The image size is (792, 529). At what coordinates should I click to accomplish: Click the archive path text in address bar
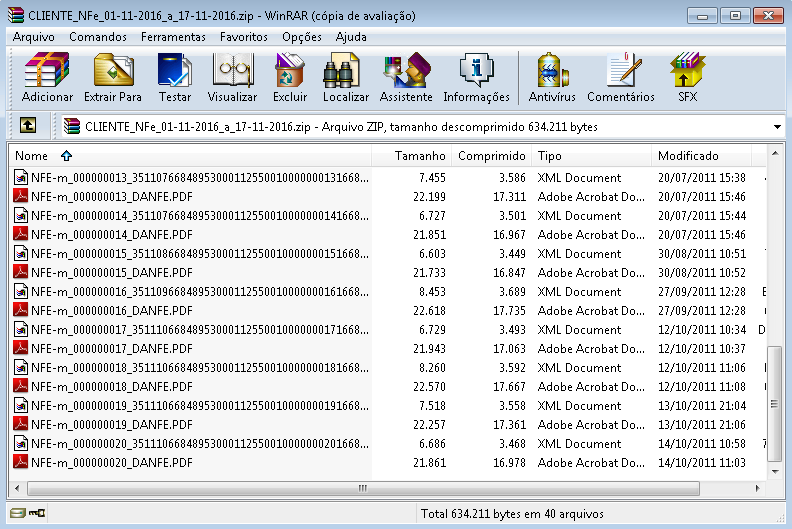pos(341,127)
